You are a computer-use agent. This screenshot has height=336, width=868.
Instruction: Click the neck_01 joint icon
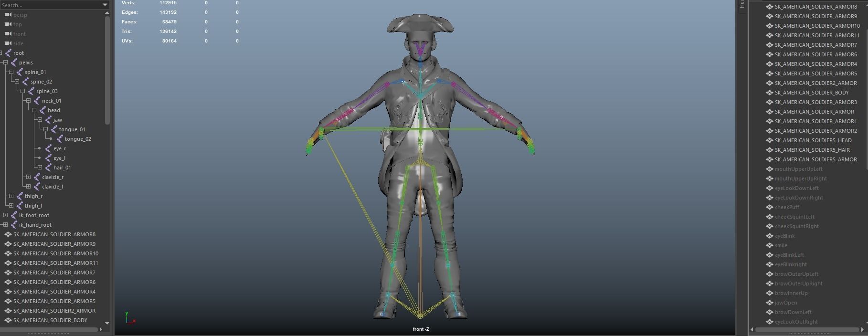coord(37,101)
